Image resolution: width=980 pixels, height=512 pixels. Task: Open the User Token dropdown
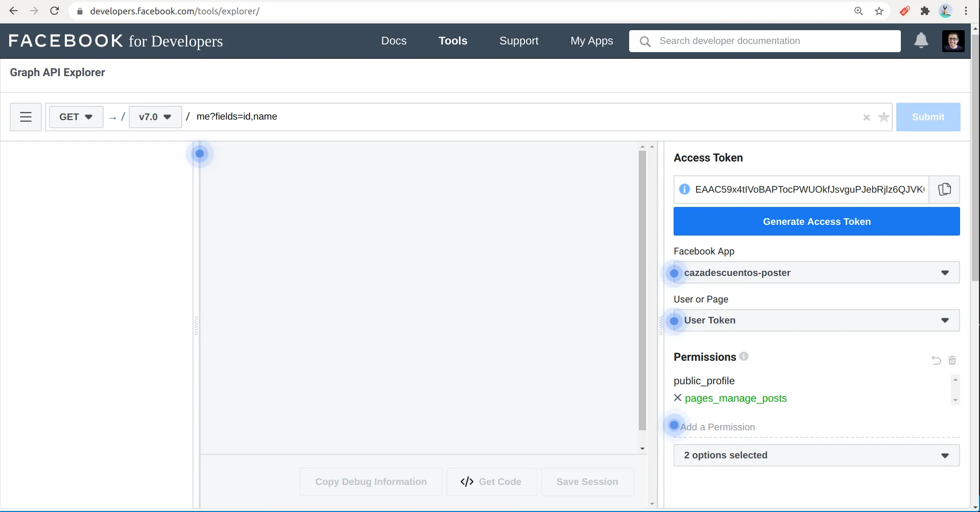816,320
